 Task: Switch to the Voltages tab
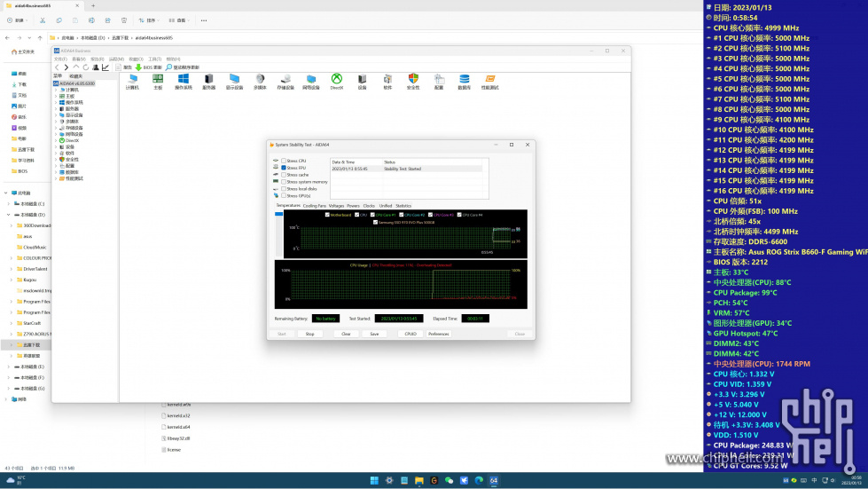(336, 206)
